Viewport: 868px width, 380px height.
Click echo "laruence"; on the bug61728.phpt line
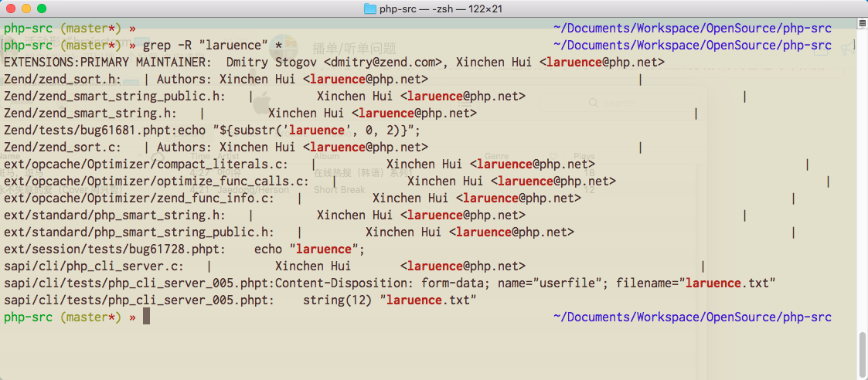[310, 249]
